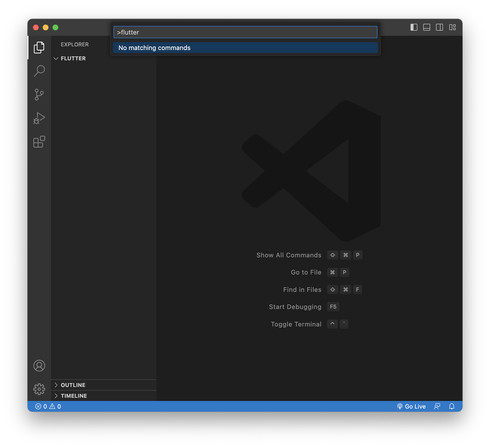This screenshot has width=490, height=448.
Task: Click the 'Start Debugging' hint text
Action: (295, 307)
